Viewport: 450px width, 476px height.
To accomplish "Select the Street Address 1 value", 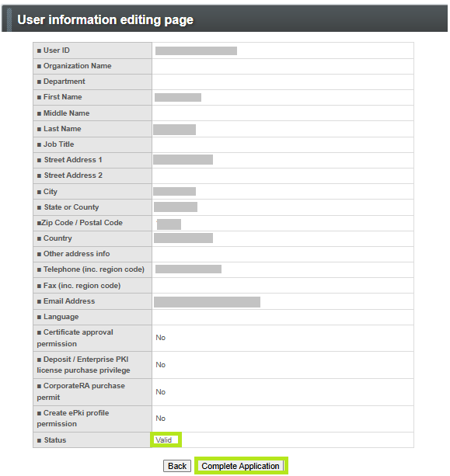I will click(183, 159).
